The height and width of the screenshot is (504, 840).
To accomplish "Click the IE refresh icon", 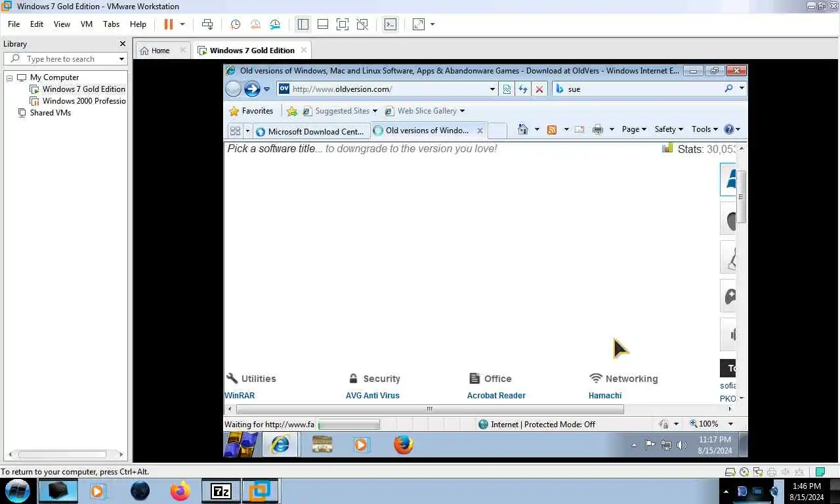I will click(x=523, y=89).
